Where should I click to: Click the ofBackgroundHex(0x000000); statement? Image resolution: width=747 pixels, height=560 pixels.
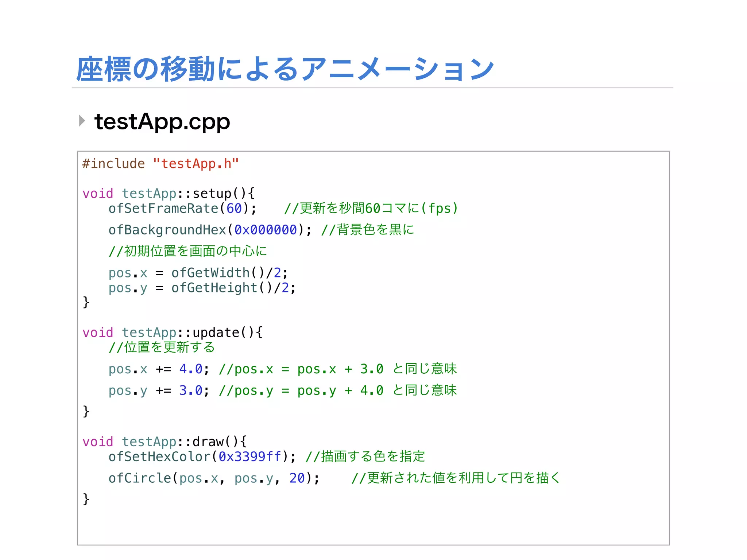coord(210,230)
